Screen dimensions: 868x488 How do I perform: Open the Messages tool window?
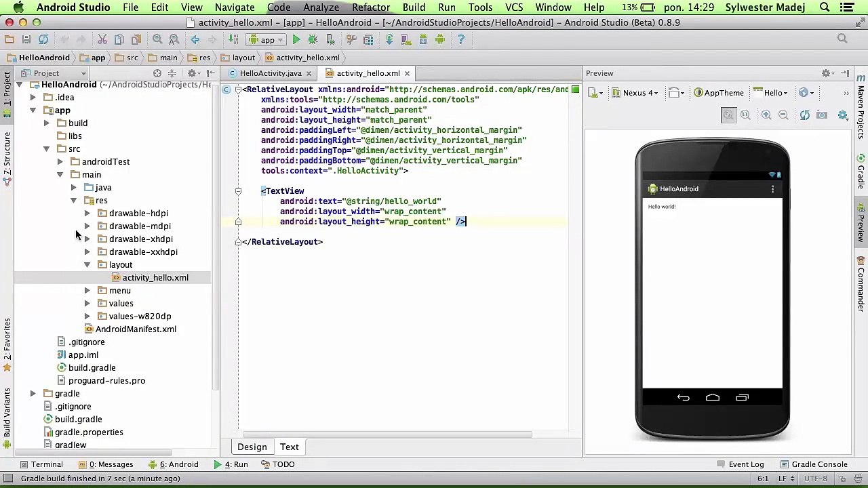click(x=106, y=465)
